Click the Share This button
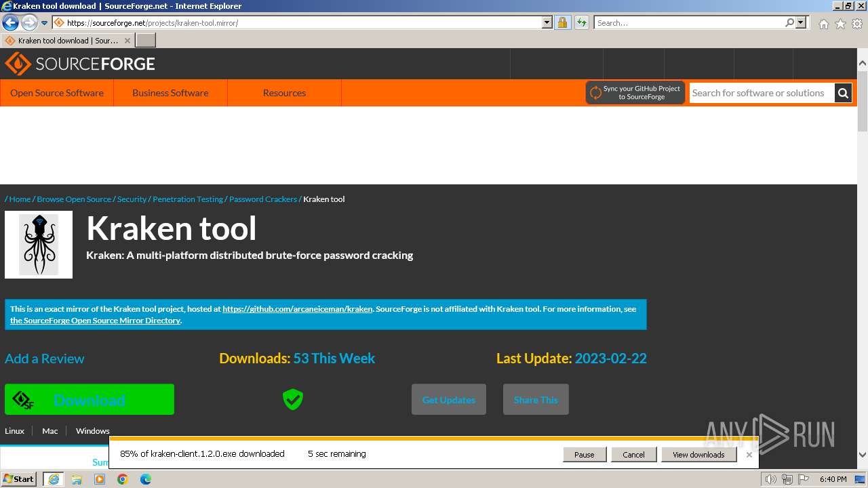This screenshot has width=868, height=488. [x=536, y=399]
